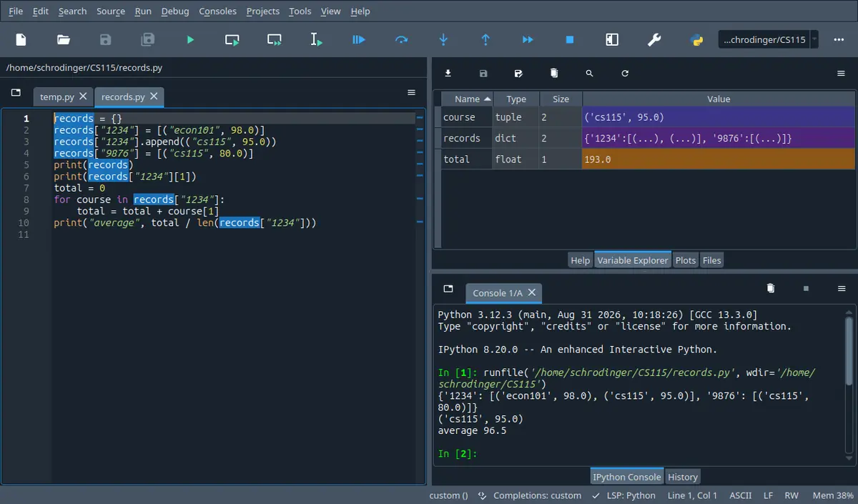This screenshot has width=858, height=504.
Task: Open the Consoles menu
Action: click(218, 11)
